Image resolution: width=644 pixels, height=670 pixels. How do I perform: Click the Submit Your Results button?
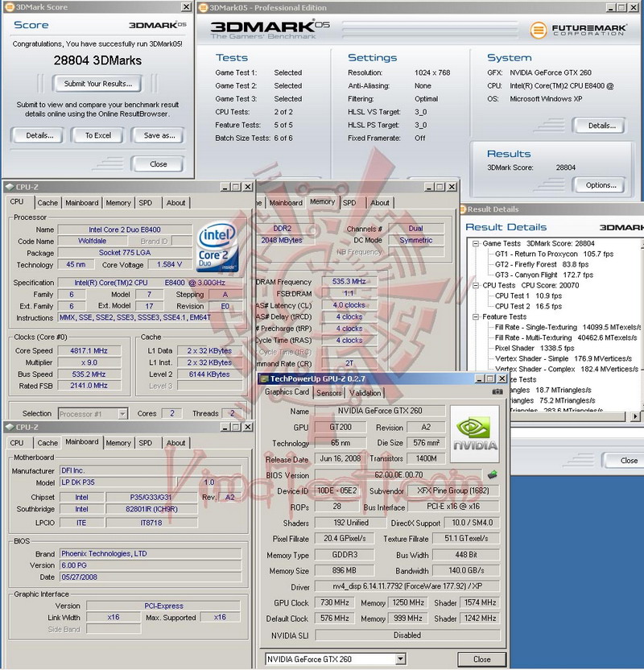click(x=97, y=84)
